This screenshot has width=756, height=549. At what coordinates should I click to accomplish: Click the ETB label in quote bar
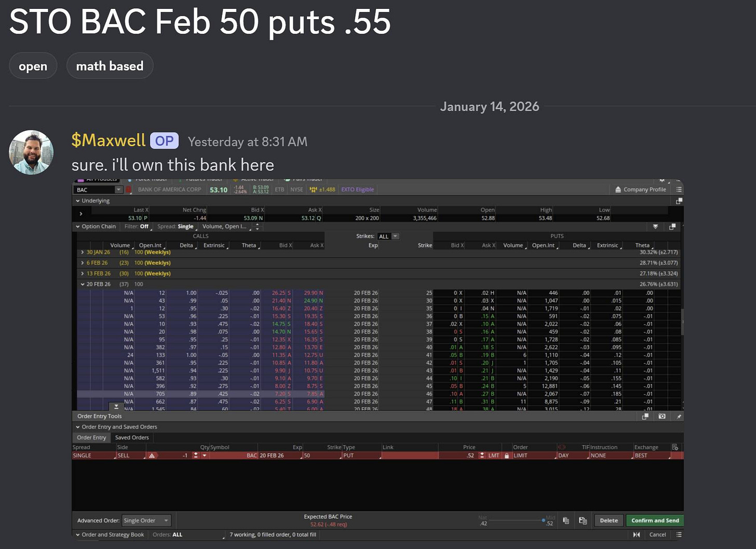(279, 190)
